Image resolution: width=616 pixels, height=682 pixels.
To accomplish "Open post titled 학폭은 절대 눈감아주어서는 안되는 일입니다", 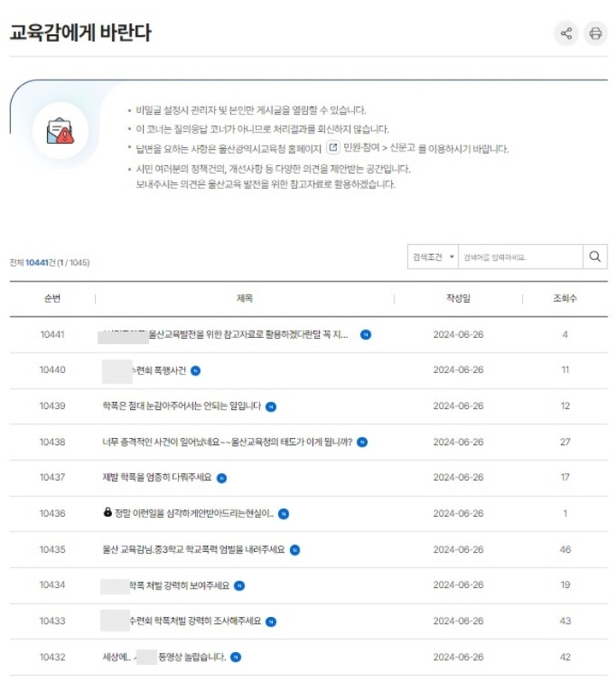I will 181,406.
